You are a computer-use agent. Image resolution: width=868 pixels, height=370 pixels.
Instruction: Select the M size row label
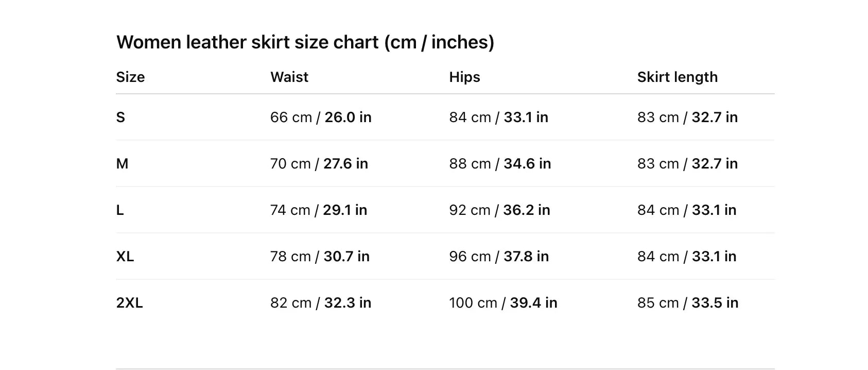(122, 164)
